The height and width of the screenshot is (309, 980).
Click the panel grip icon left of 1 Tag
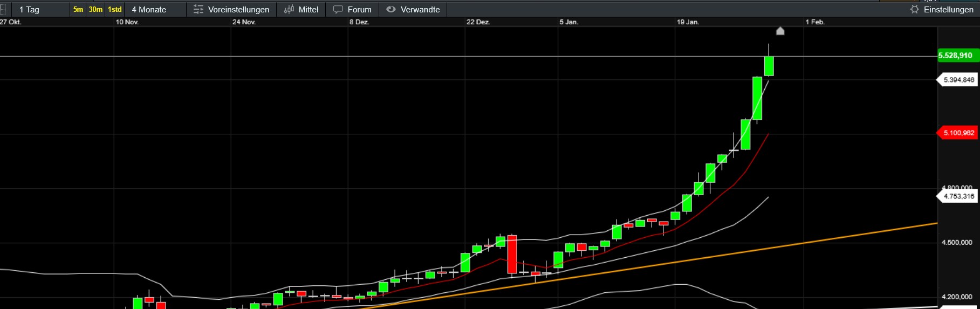3,10
